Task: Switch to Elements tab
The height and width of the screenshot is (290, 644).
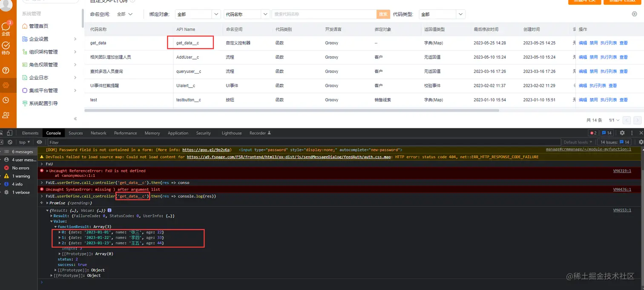Action: (30, 133)
